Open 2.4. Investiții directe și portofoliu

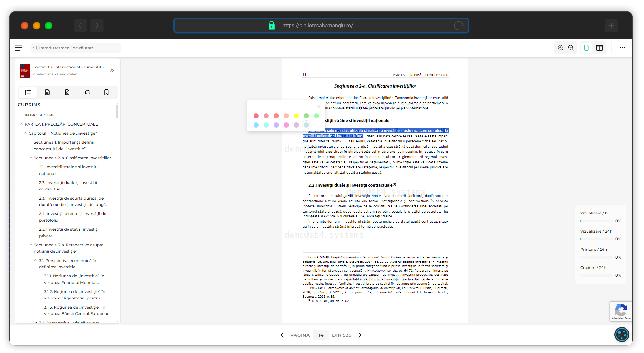(73, 217)
